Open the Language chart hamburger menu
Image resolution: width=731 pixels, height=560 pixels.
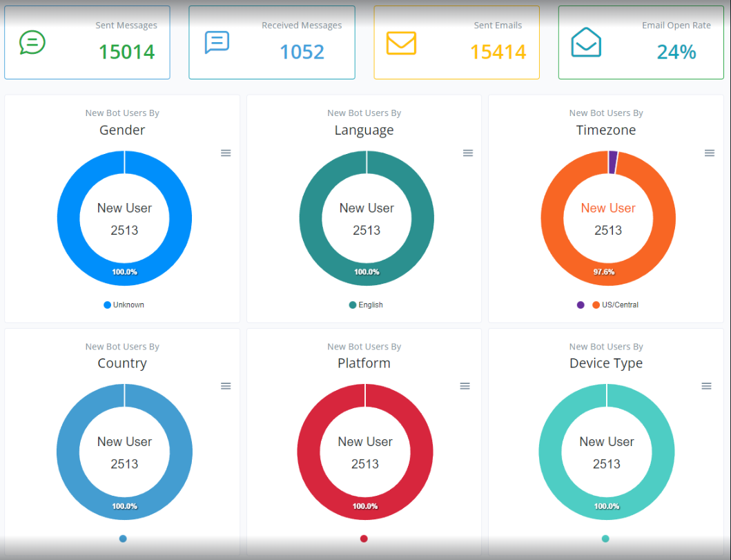click(x=468, y=153)
